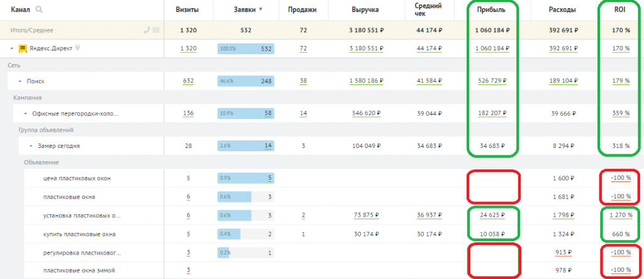Click the list icon in the Итого/Среднее row

[x=155, y=30]
